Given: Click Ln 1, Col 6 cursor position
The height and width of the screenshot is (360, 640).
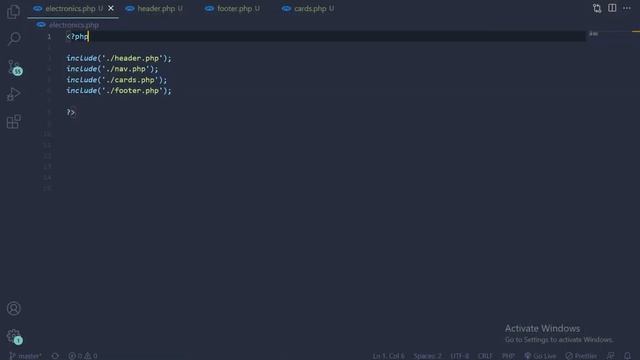Looking at the screenshot, I should pyautogui.click(x=388, y=356).
